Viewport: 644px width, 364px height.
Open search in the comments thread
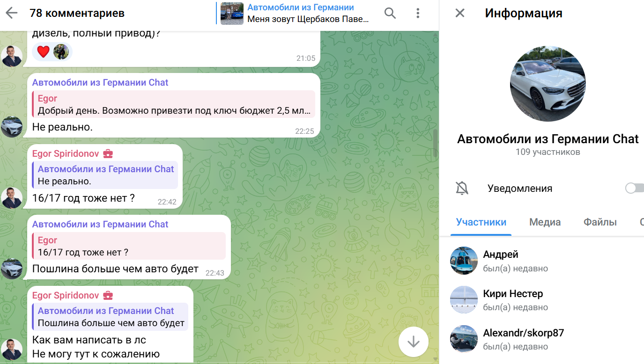pos(390,13)
